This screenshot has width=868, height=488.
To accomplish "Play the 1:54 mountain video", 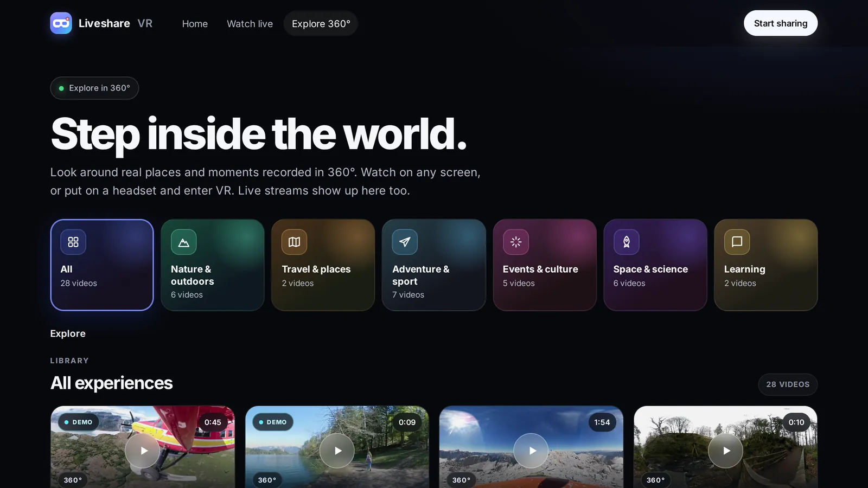I will click(x=531, y=451).
